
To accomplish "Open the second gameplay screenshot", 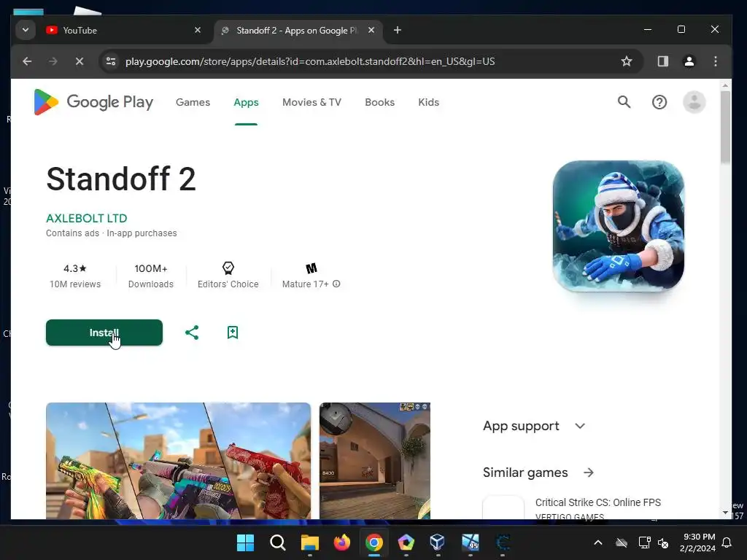I will coord(375,461).
